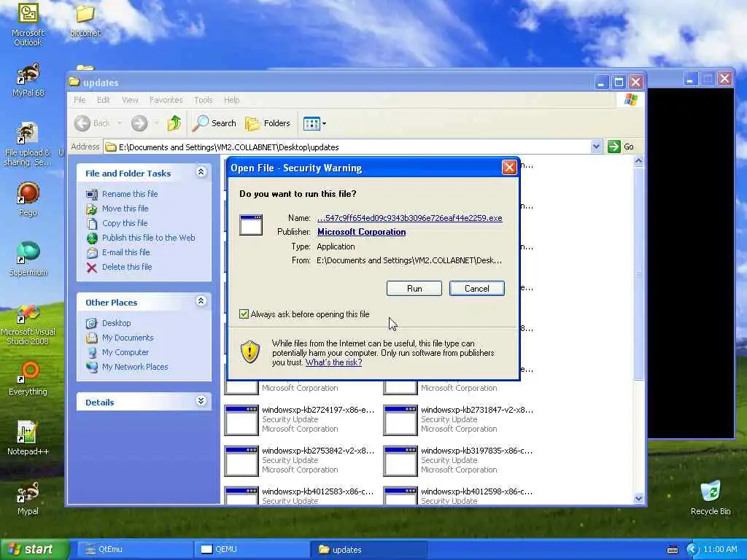This screenshot has width=747, height=560.
Task: Show hidden tray icons arrow
Action: [692, 550]
